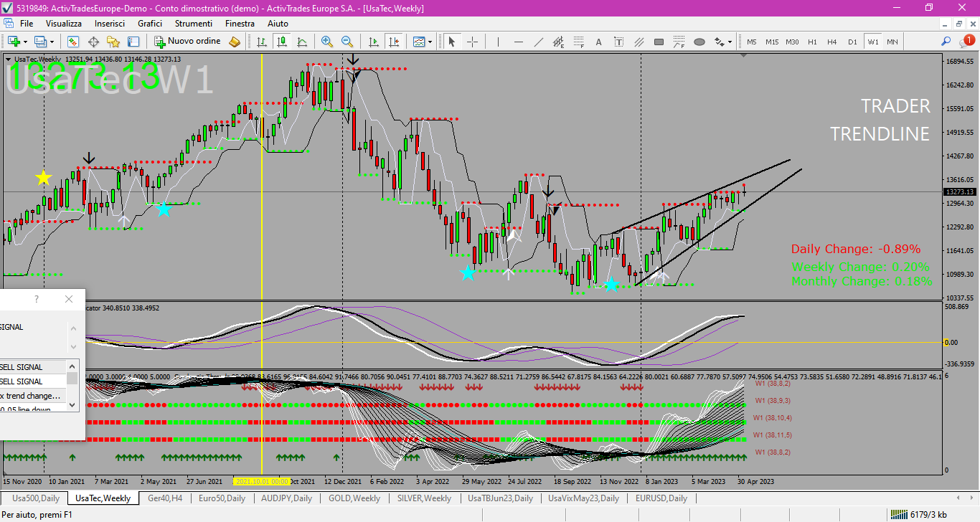Switch to the Usa500,Daily chart tab
The height and width of the screenshot is (522, 980).
35,498
